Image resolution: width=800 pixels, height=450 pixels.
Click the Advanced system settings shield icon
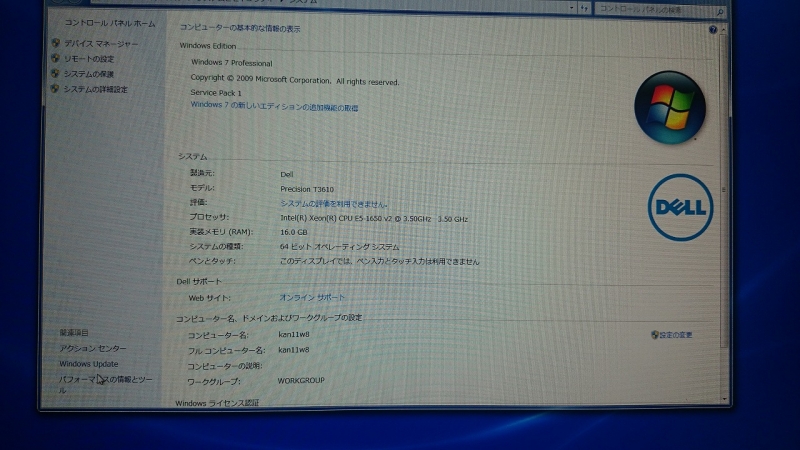[56, 89]
